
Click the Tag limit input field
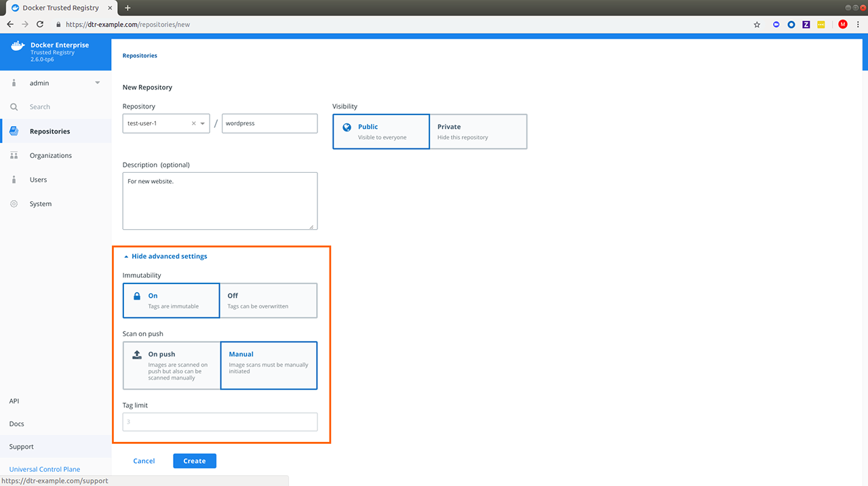click(x=220, y=422)
